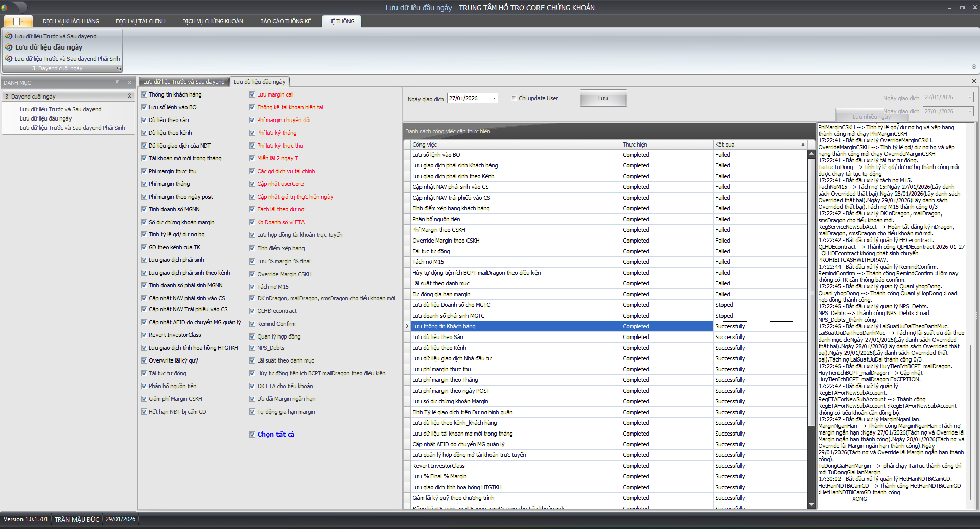Click ribbon icon for Lưu dữ liệu Trước và Sau dayend
This screenshot has height=529, width=980.
tap(9, 36)
